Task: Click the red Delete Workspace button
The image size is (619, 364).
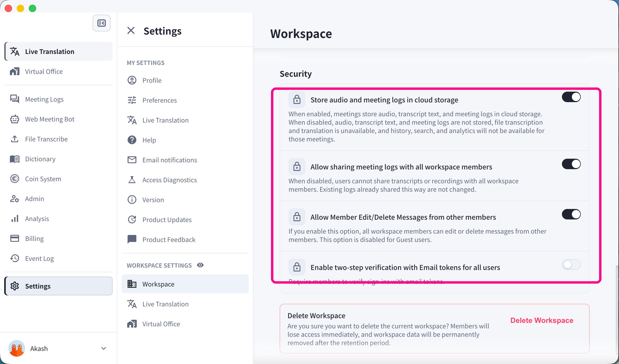Action: (542, 320)
